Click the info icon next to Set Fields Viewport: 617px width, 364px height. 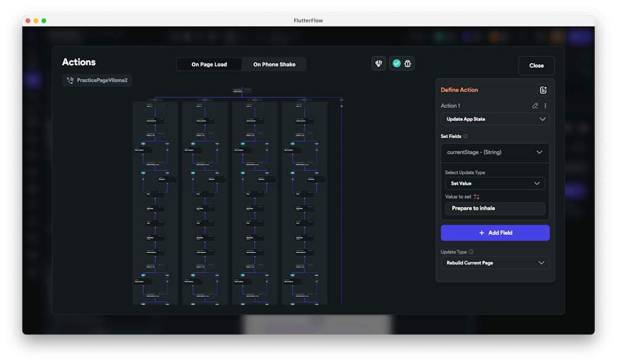point(465,136)
